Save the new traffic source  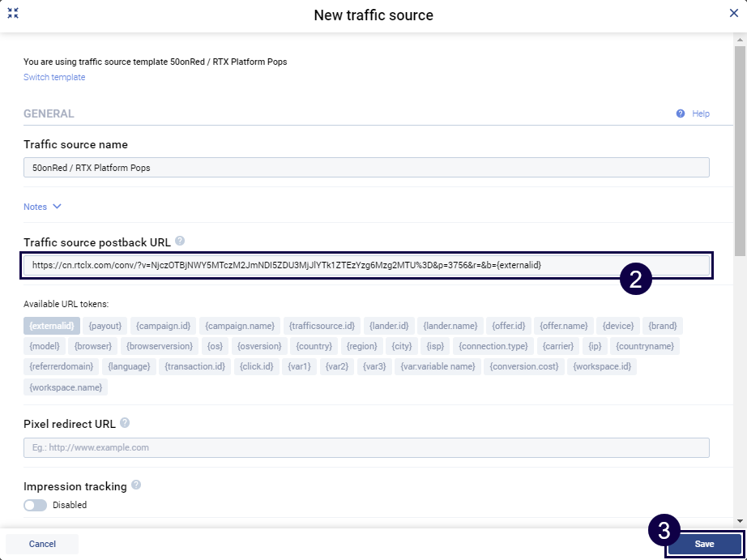pos(704,544)
